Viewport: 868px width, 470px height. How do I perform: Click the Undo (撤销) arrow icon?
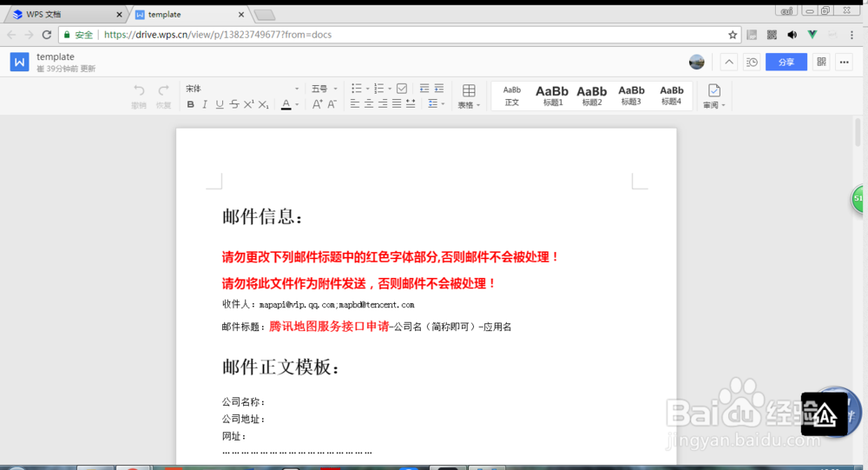pos(139,90)
